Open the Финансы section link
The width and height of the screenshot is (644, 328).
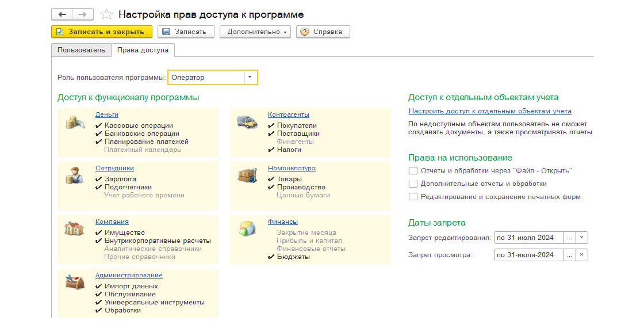(282, 222)
